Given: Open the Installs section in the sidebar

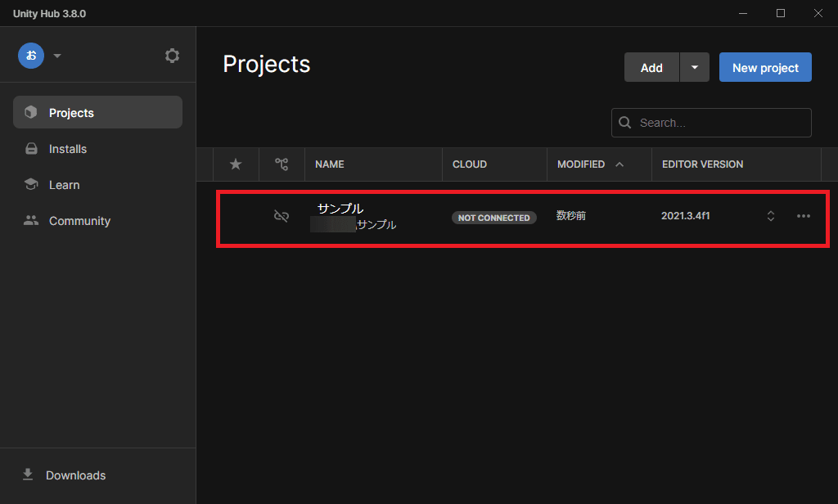Looking at the screenshot, I should click(66, 148).
